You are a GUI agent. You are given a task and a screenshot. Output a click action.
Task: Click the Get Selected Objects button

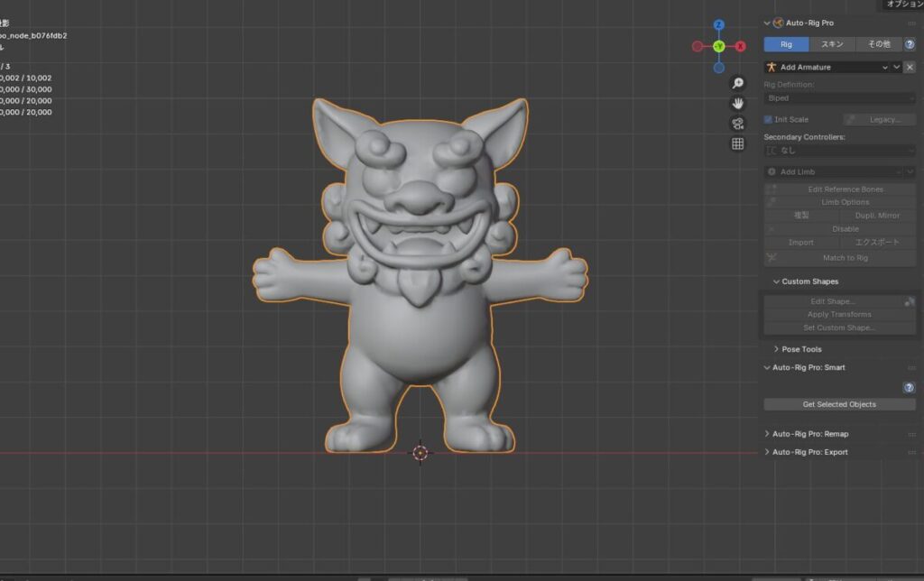(x=839, y=404)
